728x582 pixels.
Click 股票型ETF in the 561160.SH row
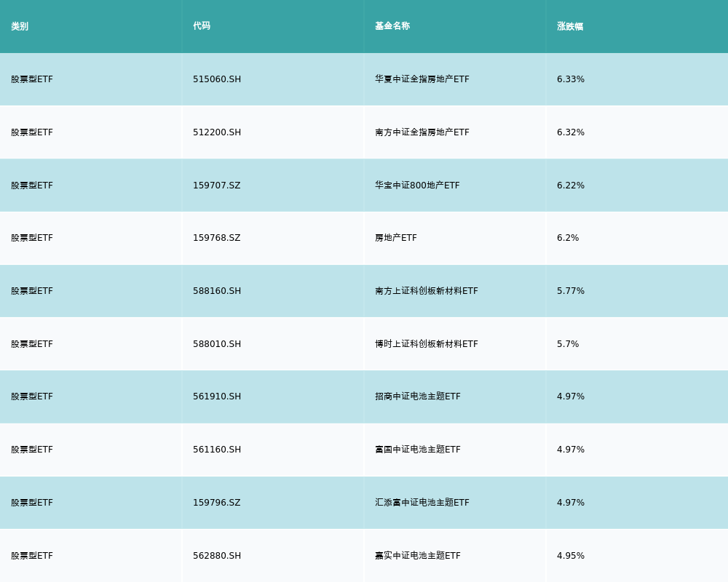[32, 450]
